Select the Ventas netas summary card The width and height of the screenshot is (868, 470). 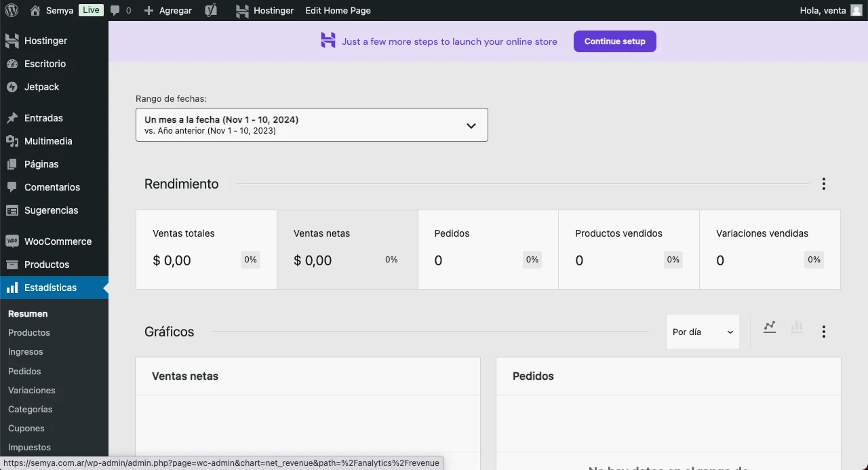click(347, 250)
